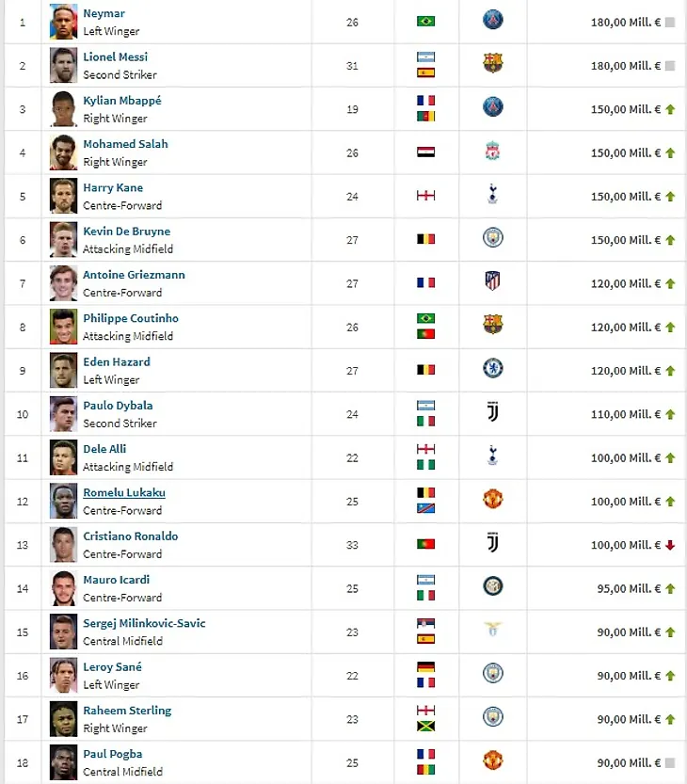Screen dimensions: 687x784
Task: Open Romelu Lukaku's player profile link
Action: click(x=124, y=492)
